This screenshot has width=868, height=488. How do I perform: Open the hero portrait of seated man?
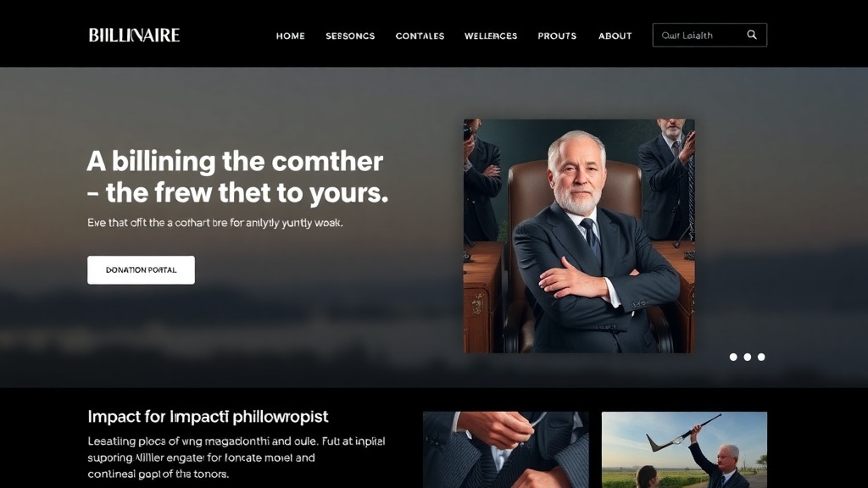pos(579,236)
